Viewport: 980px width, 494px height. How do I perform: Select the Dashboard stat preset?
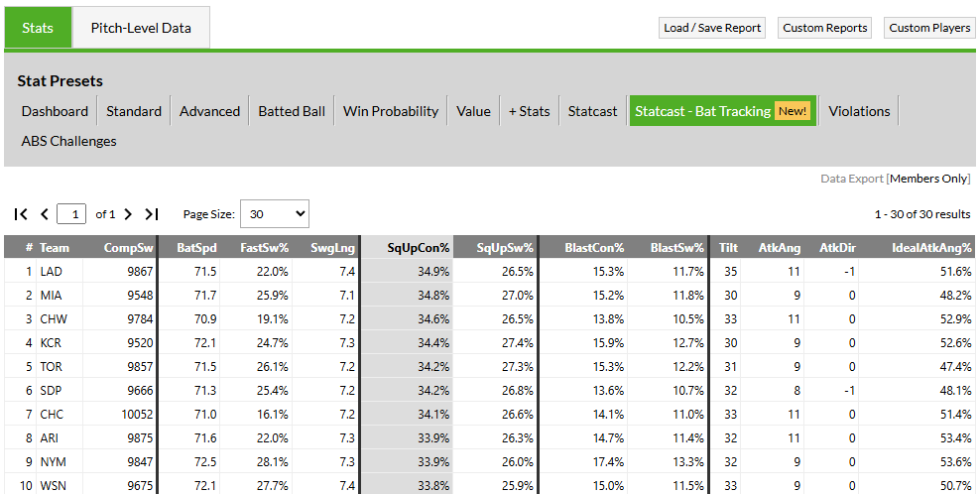point(55,111)
